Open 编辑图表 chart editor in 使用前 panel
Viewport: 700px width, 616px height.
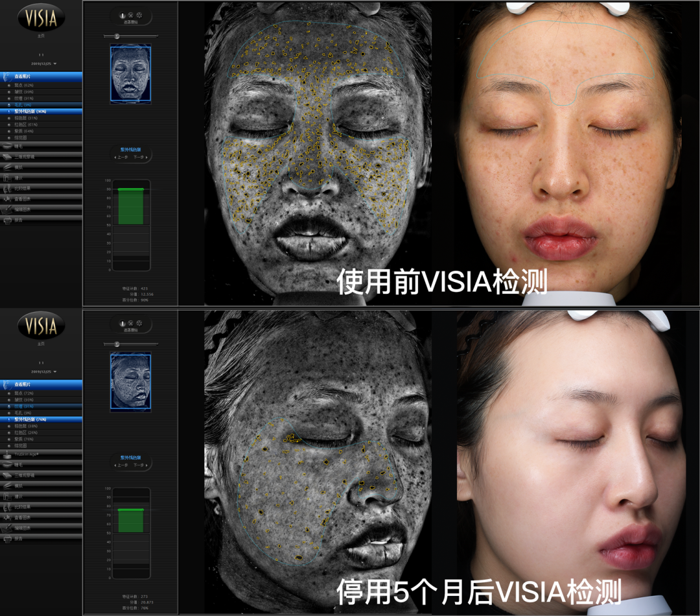point(41,209)
